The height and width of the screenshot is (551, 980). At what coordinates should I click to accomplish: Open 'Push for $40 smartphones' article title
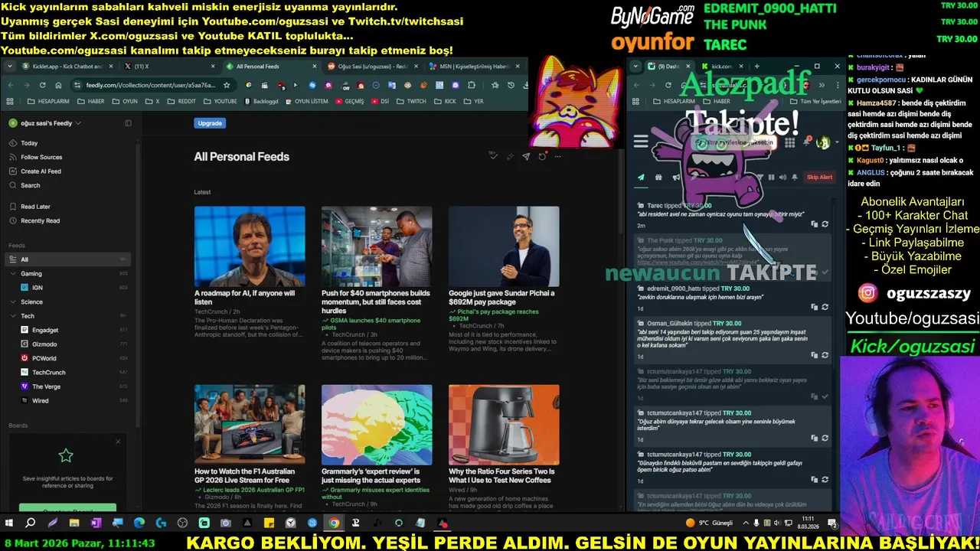[376, 302]
